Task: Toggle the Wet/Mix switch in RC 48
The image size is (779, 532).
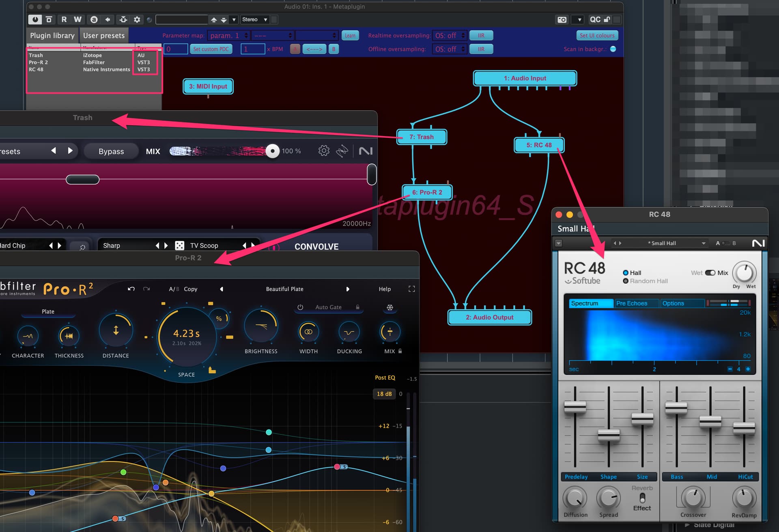Action: (x=710, y=273)
